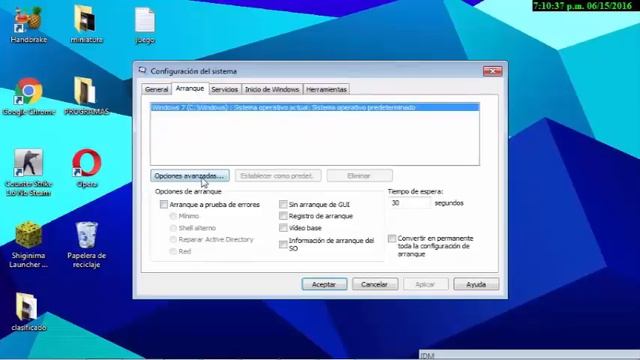This screenshot has width=640, height=360.
Task: Click the Tiempo de espera seconds field
Action: (410, 203)
